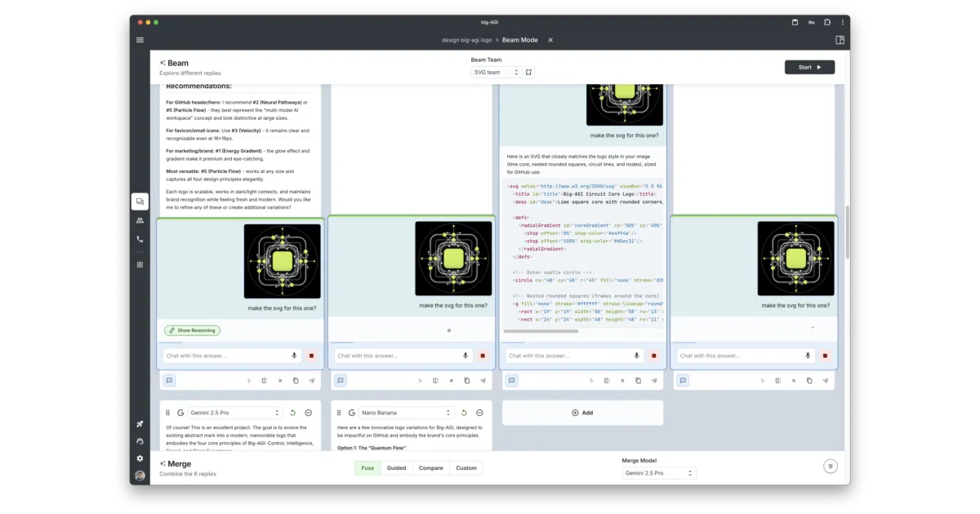Click the logo thumbnail in the fourth beam column
The height and width of the screenshot is (514, 980).
point(795,260)
